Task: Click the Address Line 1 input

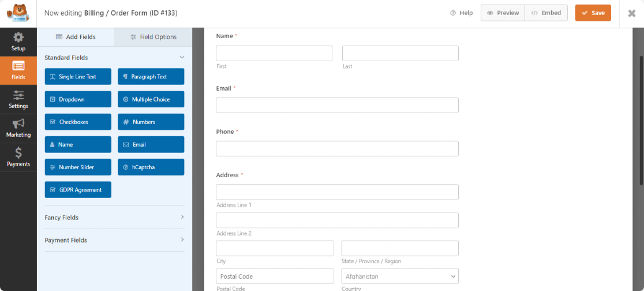Action: (337, 192)
